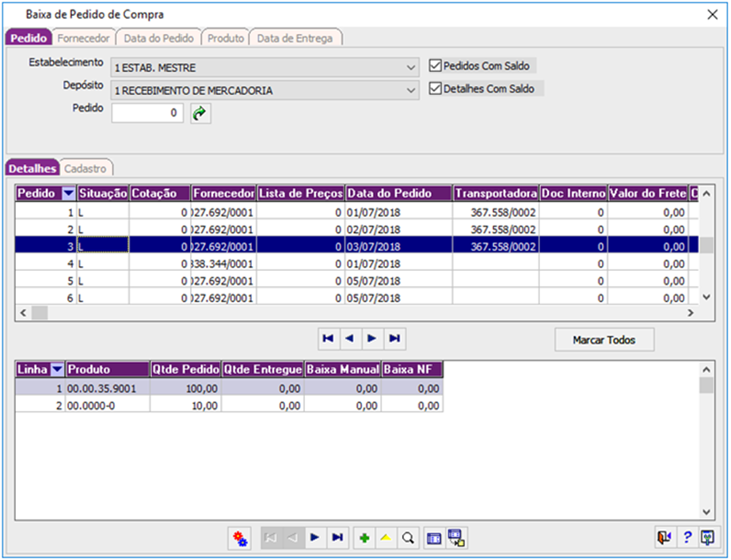Select order with supplier 338.344/0001
Image resolution: width=731 pixels, height=560 pixels.
[356, 264]
